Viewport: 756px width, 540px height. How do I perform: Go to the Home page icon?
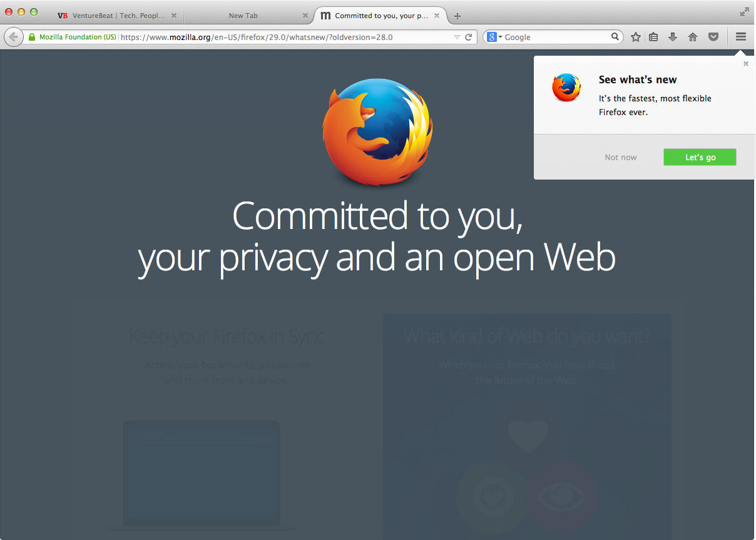coord(693,37)
